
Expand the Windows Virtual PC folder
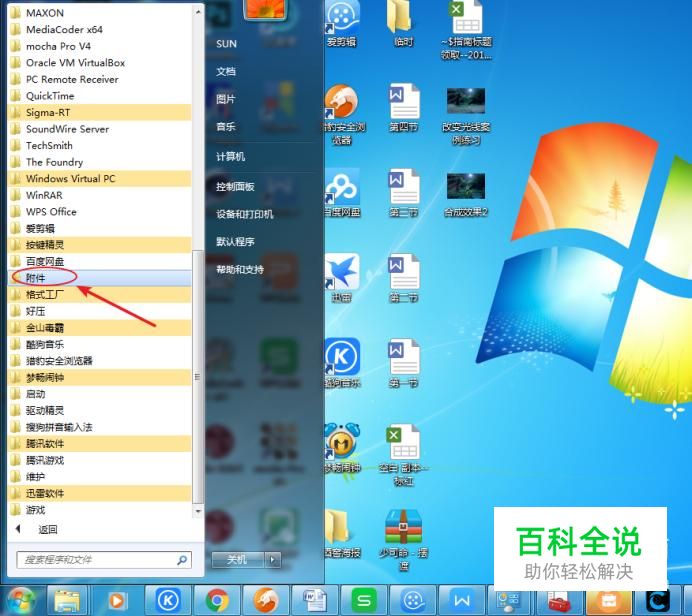pos(100,179)
